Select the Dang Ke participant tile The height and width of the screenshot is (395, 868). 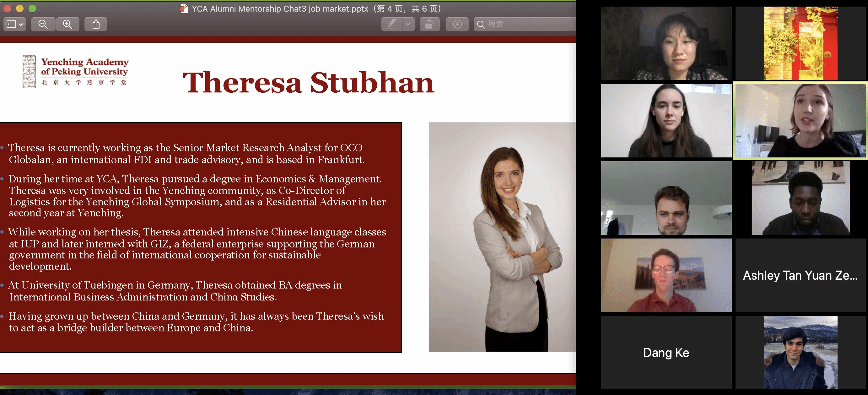click(666, 353)
